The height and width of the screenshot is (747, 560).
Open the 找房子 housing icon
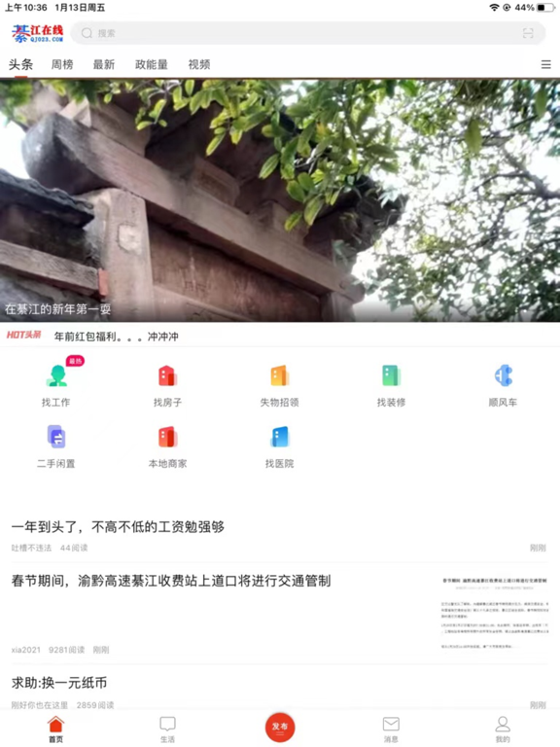167,375
